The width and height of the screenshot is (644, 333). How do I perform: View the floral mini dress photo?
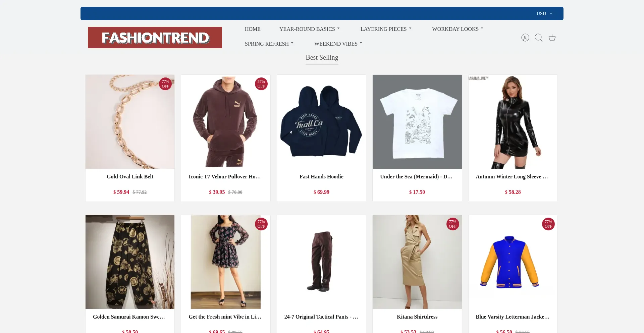click(x=226, y=262)
